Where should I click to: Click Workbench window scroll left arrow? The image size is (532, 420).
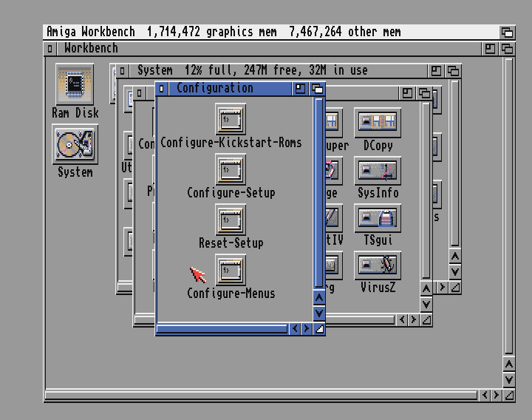tap(485, 395)
